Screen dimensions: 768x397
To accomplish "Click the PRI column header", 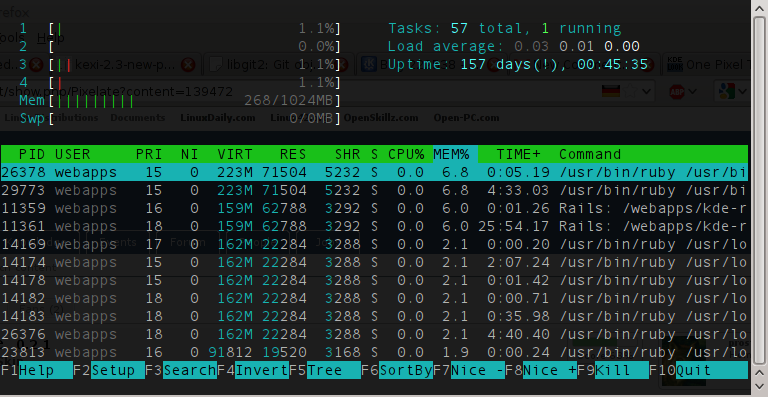I will [x=149, y=154].
